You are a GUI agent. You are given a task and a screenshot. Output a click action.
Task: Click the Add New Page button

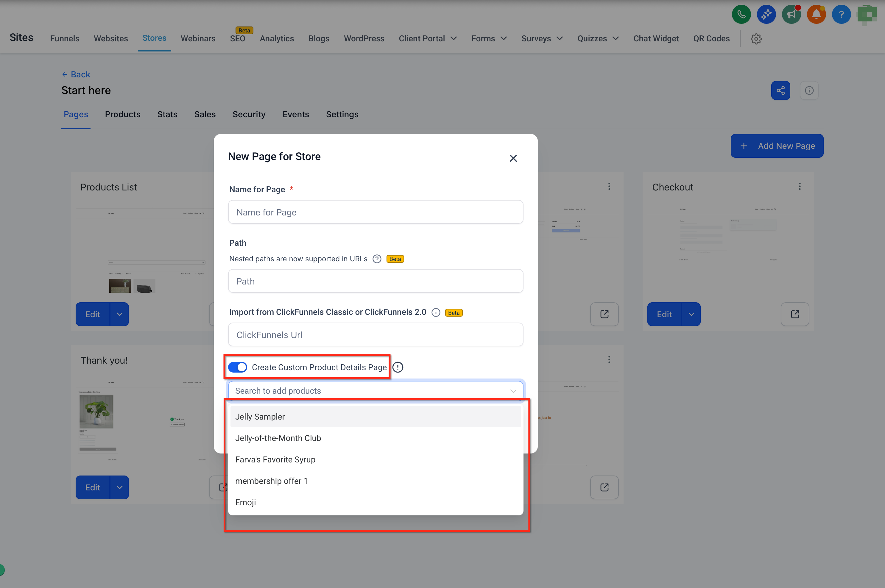pyautogui.click(x=777, y=146)
